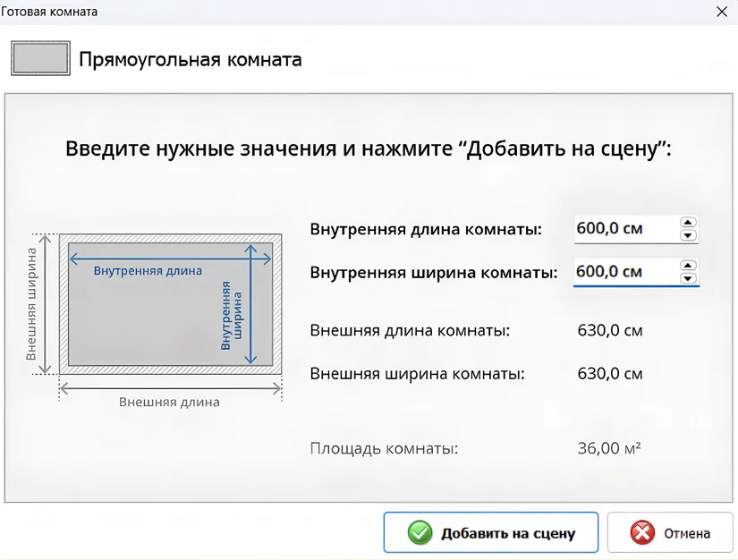Click the rectangular room icon in header
The height and width of the screenshot is (560, 738).
tap(40, 58)
